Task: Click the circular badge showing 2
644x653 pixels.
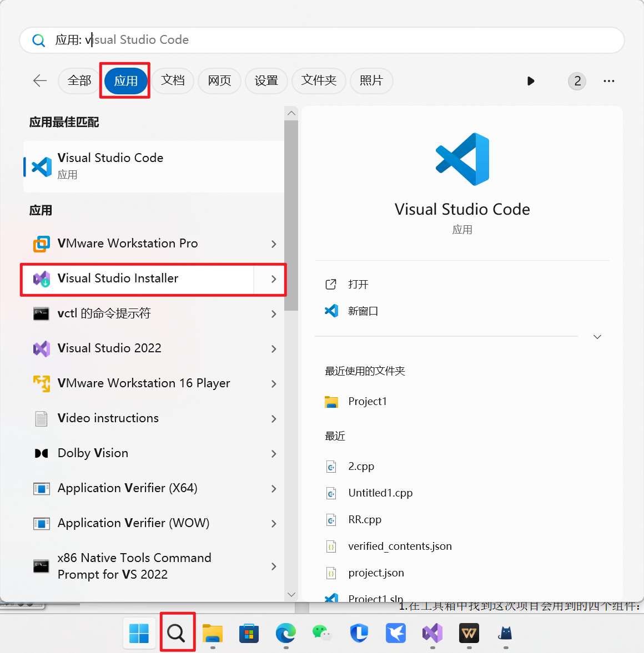Action: [x=577, y=81]
